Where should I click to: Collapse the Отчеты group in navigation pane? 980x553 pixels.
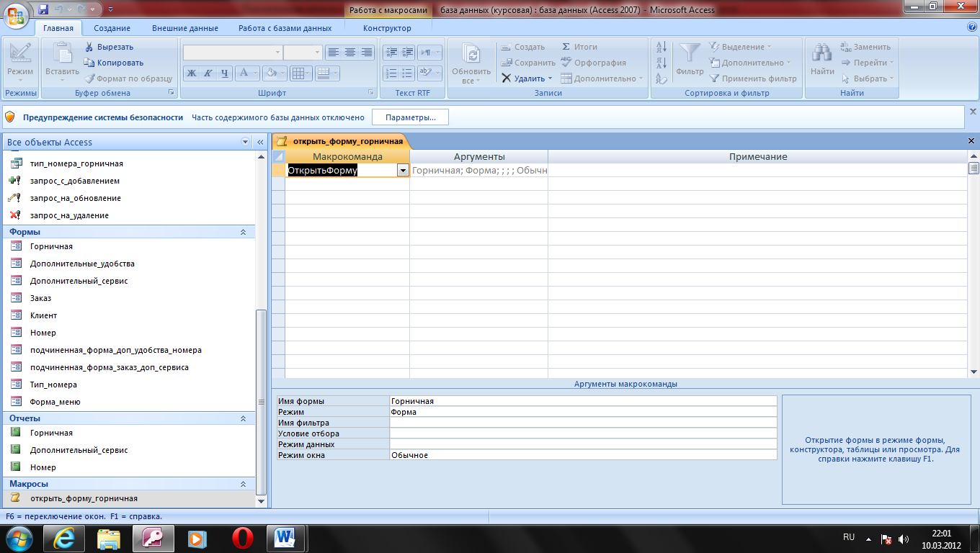point(243,418)
